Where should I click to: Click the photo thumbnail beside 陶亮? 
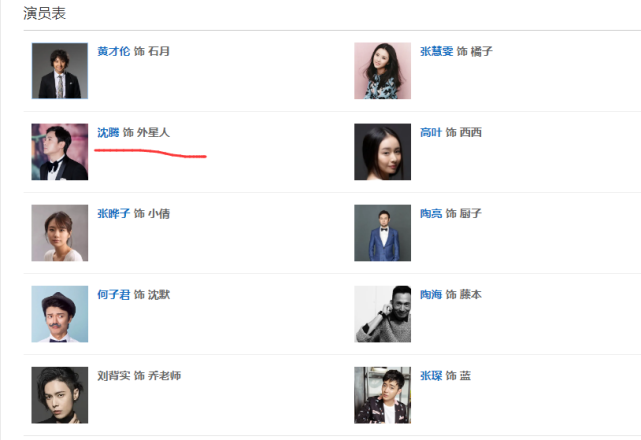pyautogui.click(x=382, y=233)
